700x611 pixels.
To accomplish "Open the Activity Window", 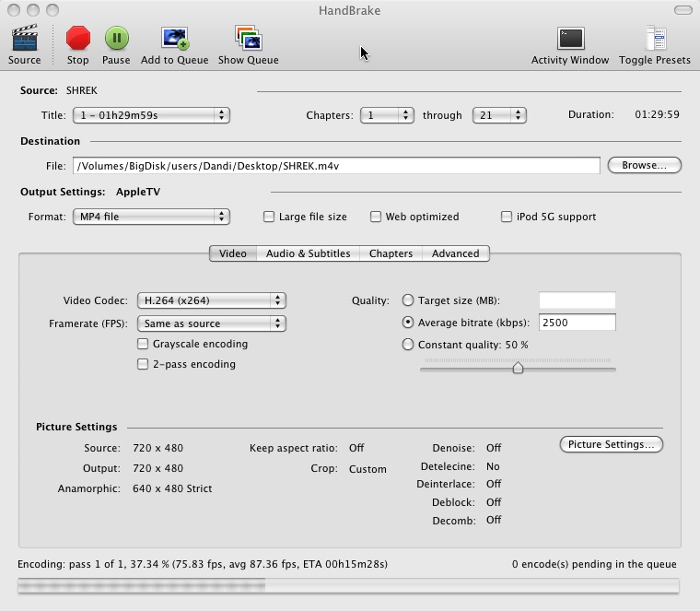I will (x=570, y=39).
